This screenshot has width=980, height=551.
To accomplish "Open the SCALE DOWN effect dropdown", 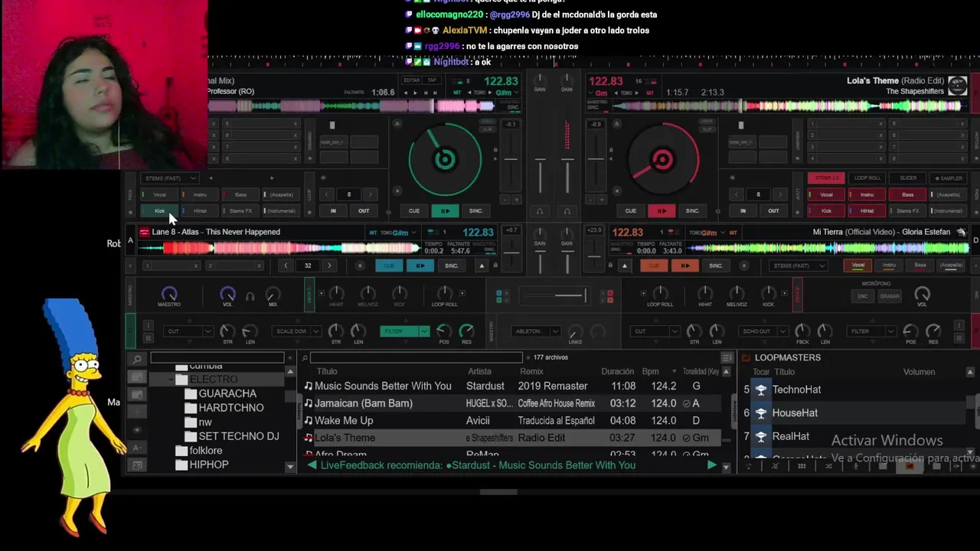I will [296, 331].
